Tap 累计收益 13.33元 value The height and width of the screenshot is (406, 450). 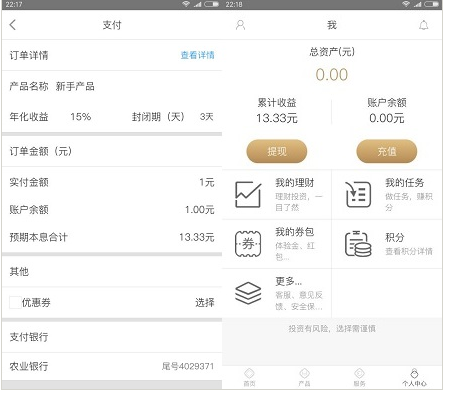tap(277, 118)
